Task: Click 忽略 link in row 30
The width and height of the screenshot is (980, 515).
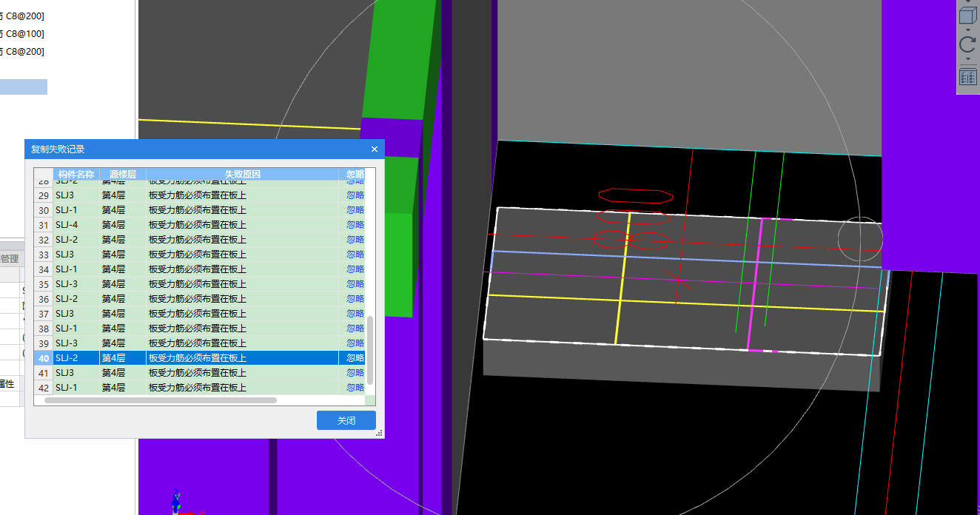Action: tap(355, 210)
